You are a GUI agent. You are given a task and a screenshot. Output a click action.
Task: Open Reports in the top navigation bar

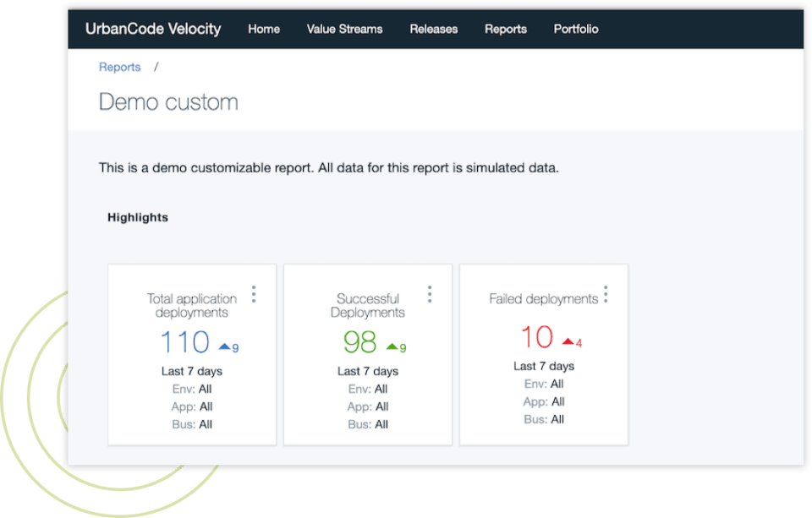point(506,29)
